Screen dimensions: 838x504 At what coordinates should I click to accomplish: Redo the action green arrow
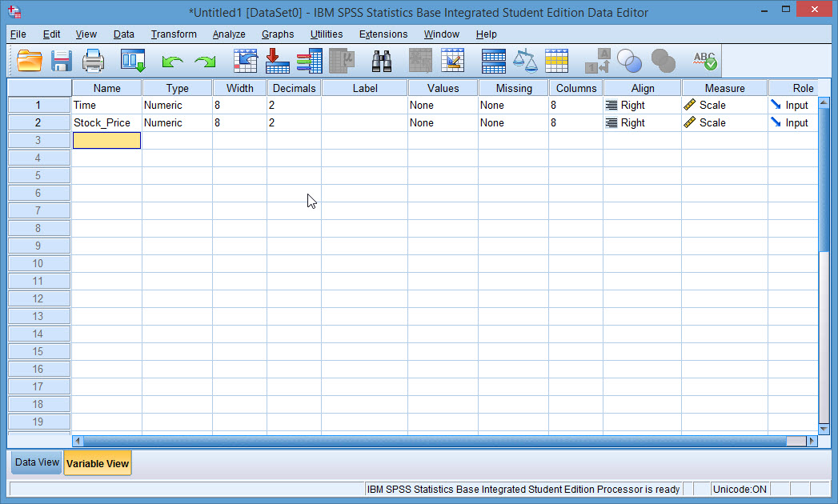[x=205, y=62]
